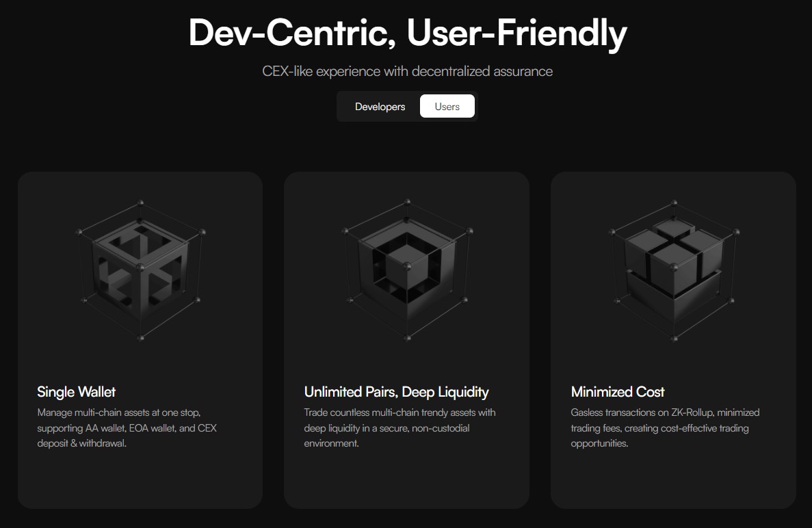Click the CEX-like experience subtitle
Screen dimensions: 812x528
(x=407, y=71)
